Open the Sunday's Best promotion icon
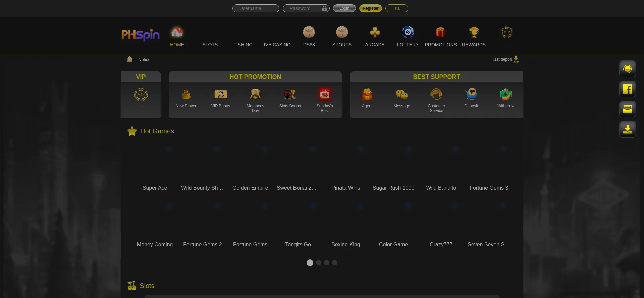 (325, 95)
